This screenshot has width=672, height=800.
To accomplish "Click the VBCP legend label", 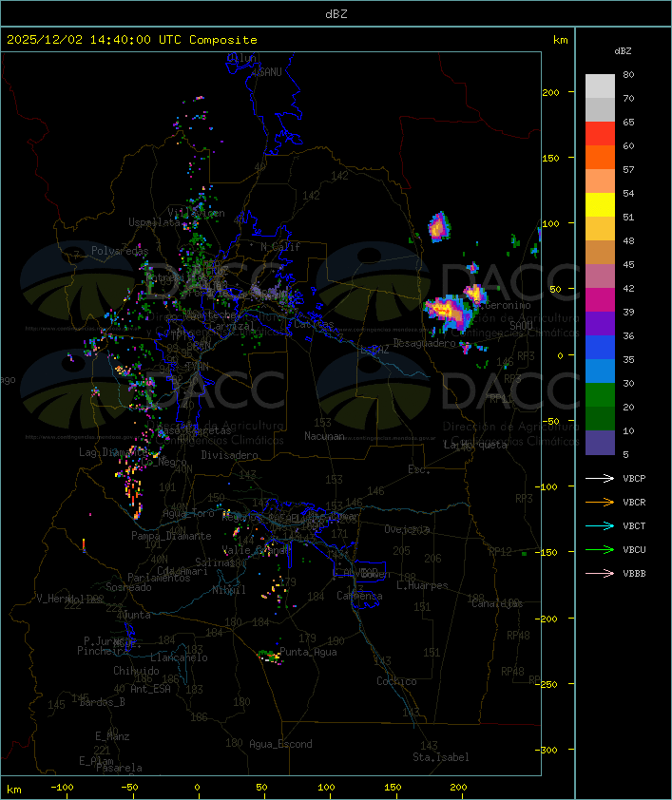I will (x=634, y=479).
